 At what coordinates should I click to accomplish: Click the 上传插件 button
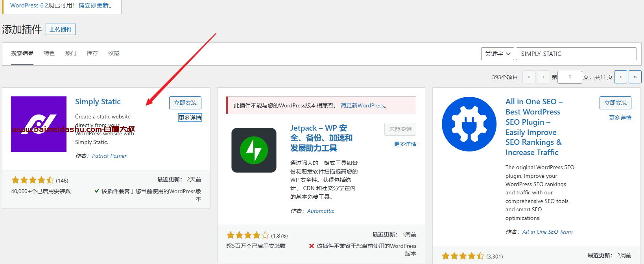(x=61, y=30)
